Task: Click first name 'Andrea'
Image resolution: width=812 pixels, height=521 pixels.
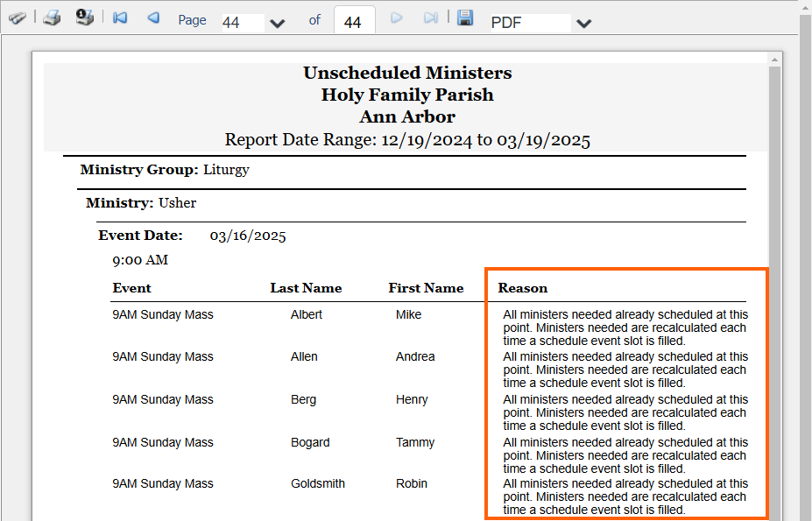Action: point(415,357)
